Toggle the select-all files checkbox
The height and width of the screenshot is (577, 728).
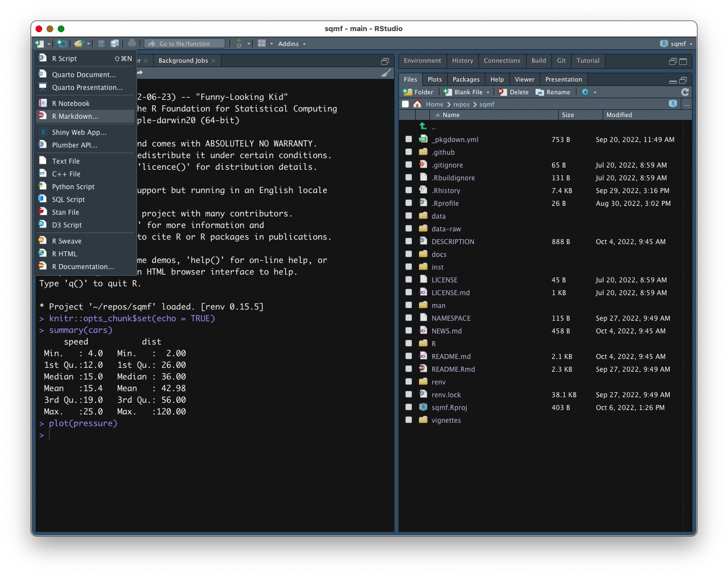pos(406,104)
